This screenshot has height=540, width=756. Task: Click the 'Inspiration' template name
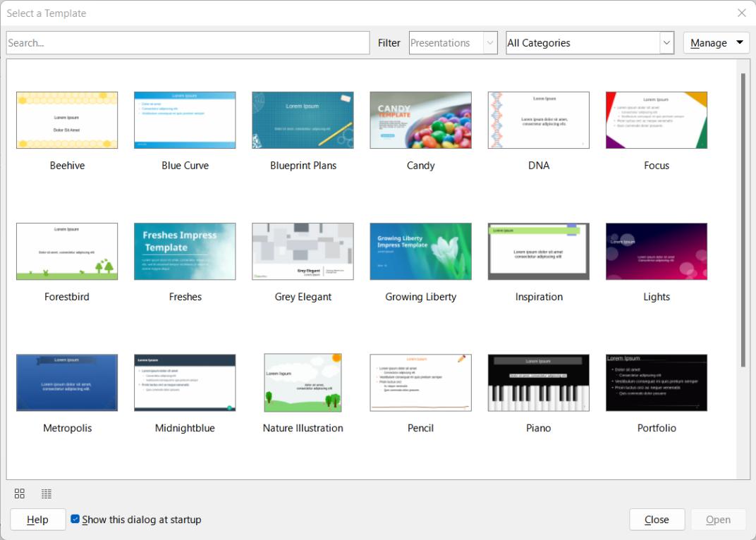point(539,297)
